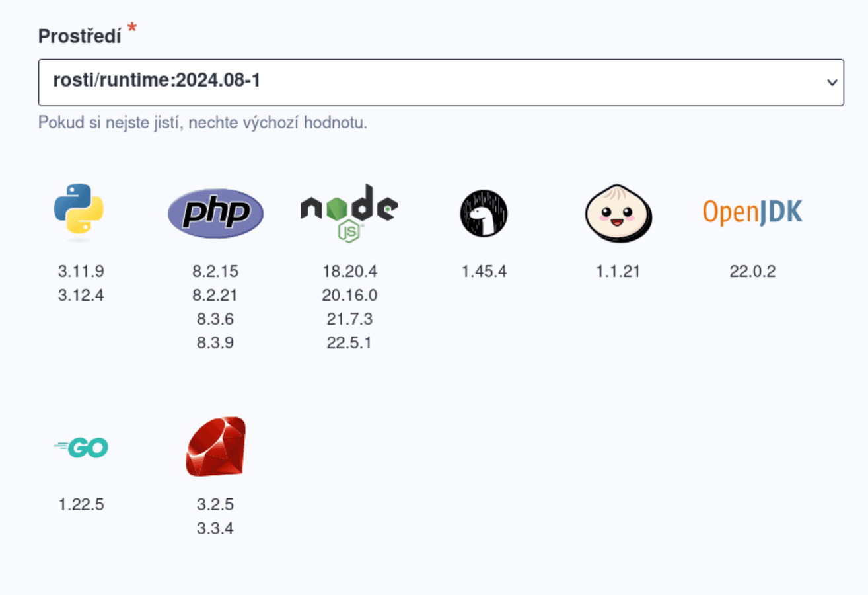Click Node version 21.7.3

(349, 319)
